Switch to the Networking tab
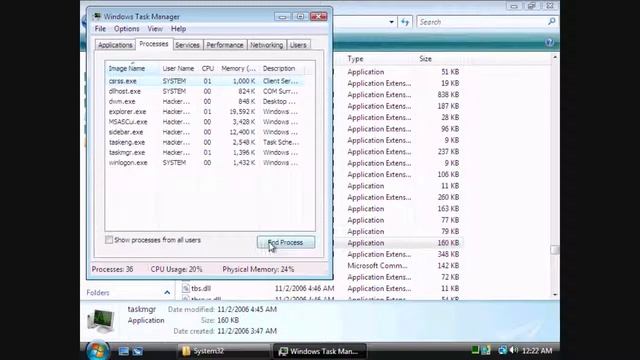 click(x=267, y=45)
